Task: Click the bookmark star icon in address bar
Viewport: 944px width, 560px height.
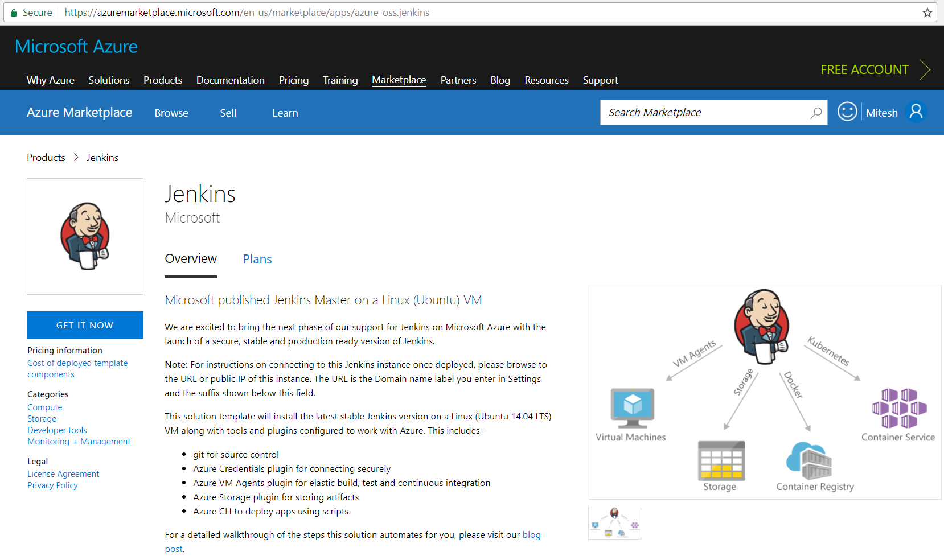Action: (x=927, y=13)
